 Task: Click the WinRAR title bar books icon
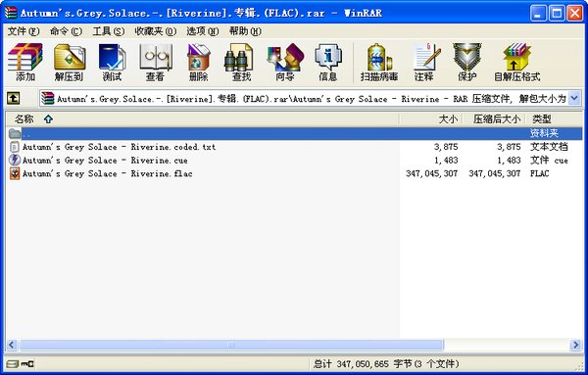[x=11, y=13]
